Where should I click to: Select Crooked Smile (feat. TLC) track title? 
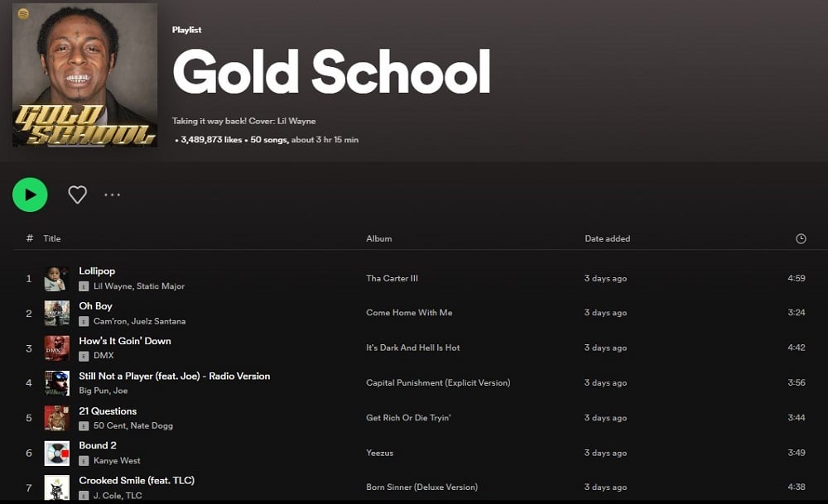tap(137, 480)
